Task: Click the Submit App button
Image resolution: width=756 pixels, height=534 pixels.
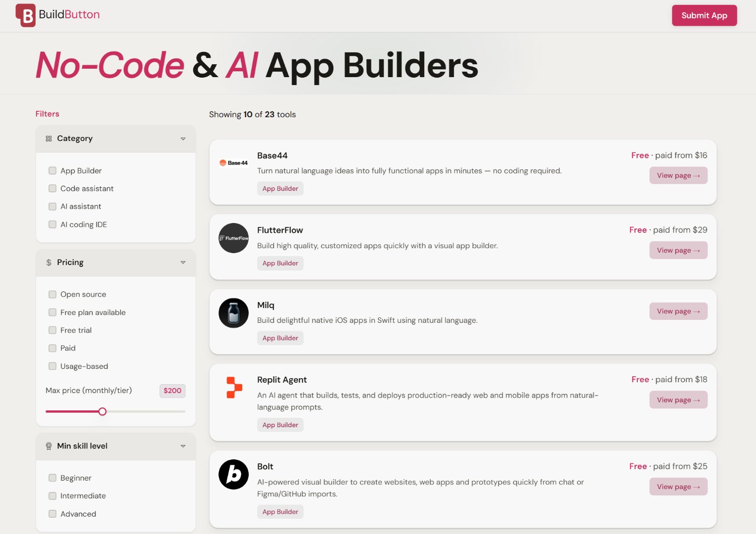Action: coord(704,15)
